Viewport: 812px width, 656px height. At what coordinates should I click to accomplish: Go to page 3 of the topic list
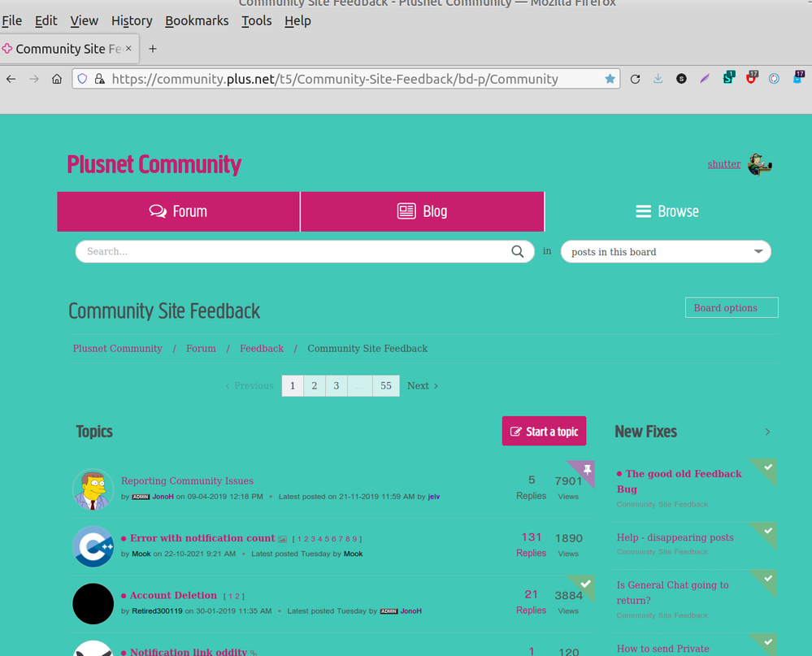point(336,385)
